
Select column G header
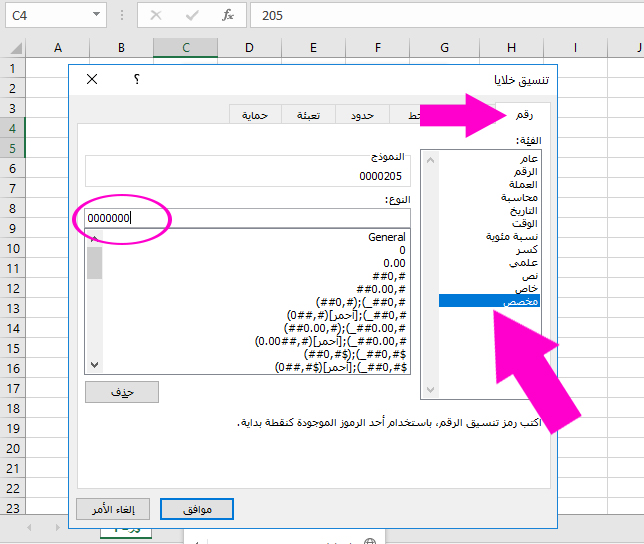[444, 48]
